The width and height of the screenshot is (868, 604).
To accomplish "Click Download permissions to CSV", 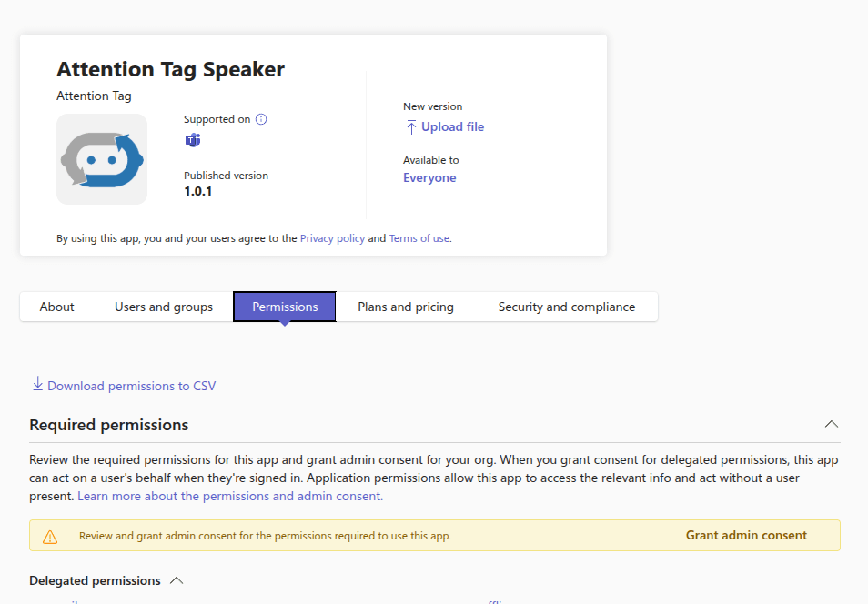I will pos(131,386).
